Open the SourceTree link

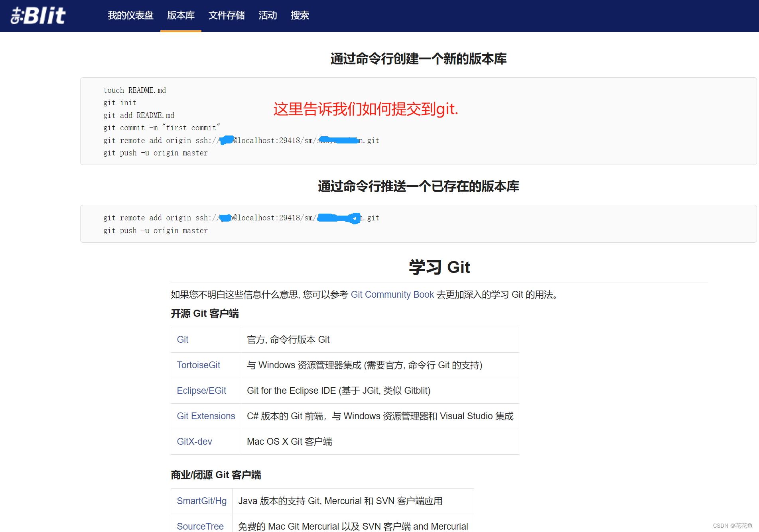[200, 526]
